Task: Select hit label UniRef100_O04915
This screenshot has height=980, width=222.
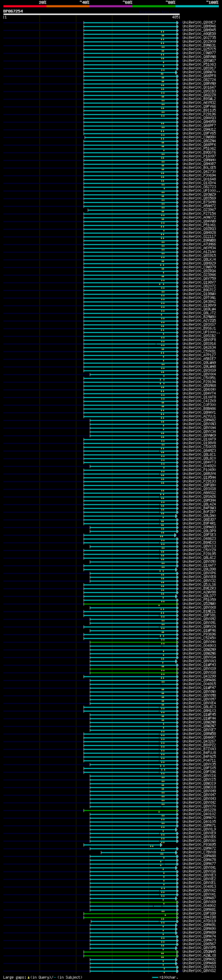Action: 199,684
